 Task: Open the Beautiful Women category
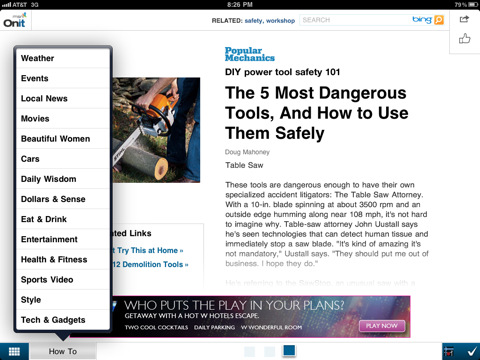63,139
